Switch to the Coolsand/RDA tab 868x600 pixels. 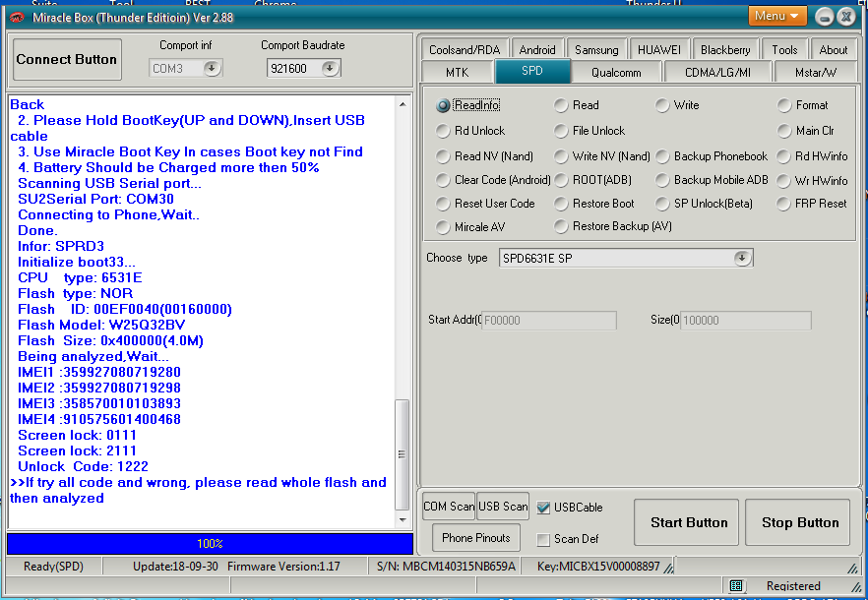pyautogui.click(x=464, y=49)
